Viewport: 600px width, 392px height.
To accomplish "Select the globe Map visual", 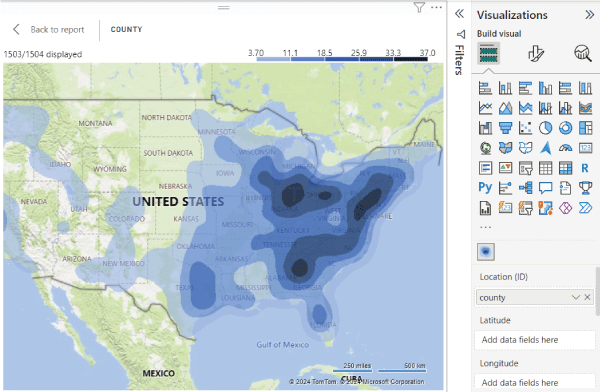I will coord(485,148).
